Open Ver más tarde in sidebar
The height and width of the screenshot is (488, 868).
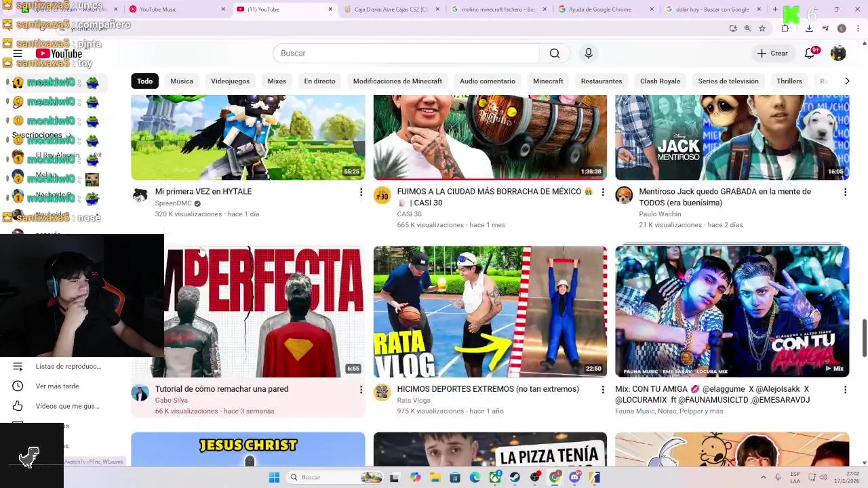[58, 386]
